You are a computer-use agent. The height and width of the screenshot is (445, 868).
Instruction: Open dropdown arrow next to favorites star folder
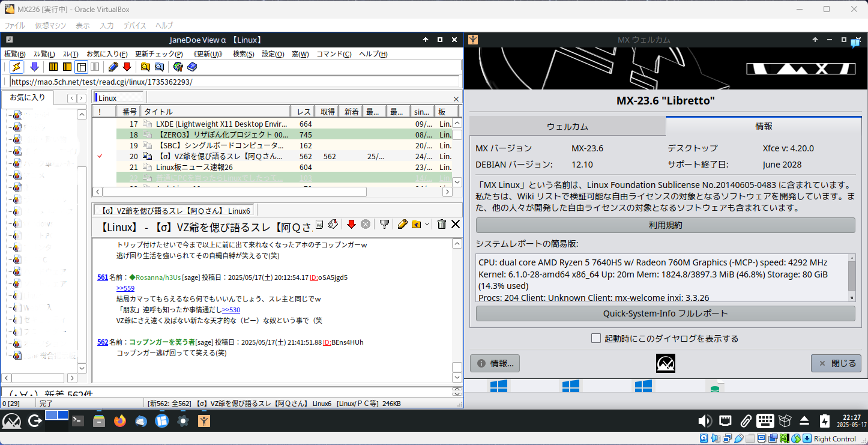tap(427, 224)
